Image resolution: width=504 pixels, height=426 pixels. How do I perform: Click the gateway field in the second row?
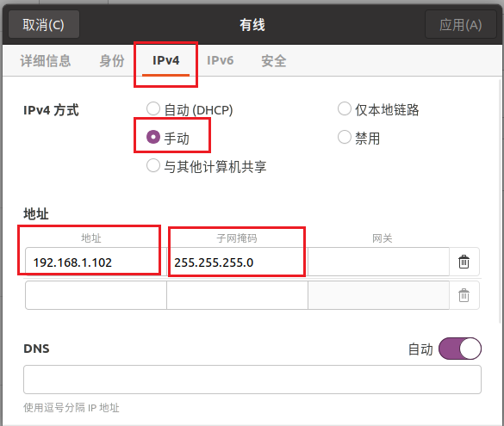[x=378, y=295]
